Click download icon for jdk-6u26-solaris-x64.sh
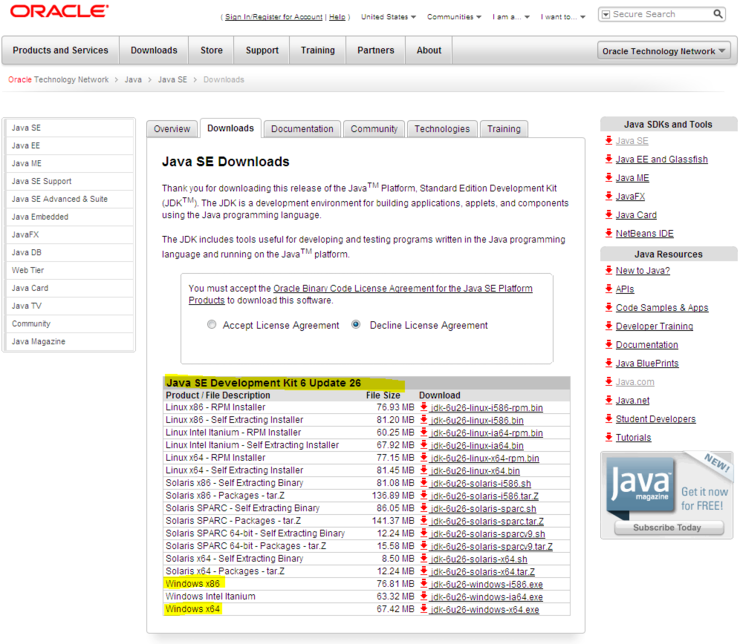This screenshot has height=644, width=740. [424, 558]
